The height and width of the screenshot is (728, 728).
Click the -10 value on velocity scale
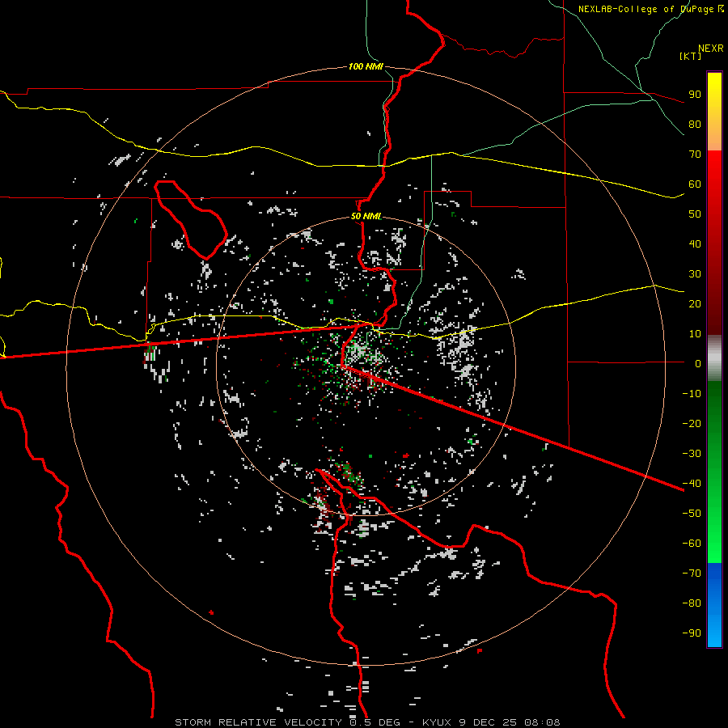click(692, 394)
